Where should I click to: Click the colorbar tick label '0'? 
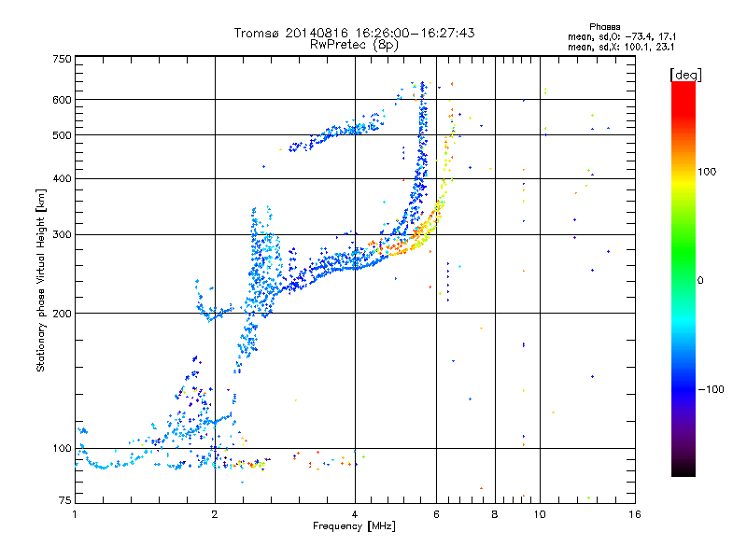coord(700,281)
